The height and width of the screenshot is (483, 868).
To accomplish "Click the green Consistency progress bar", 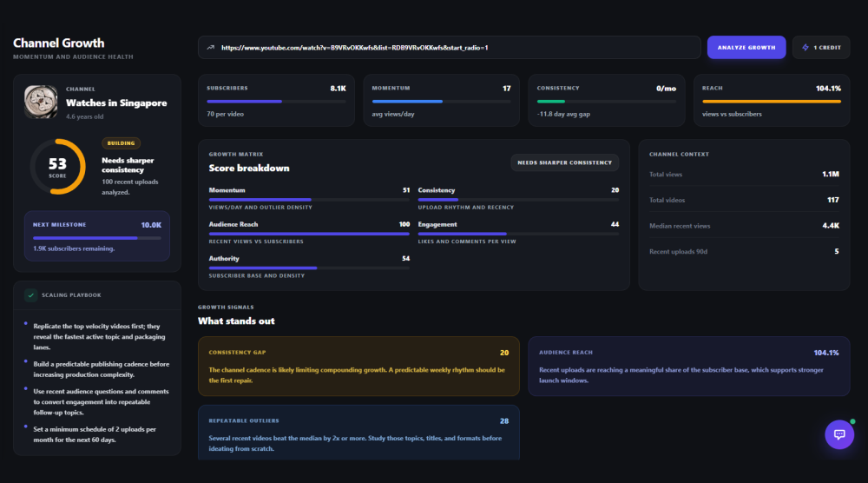I will click(x=606, y=102).
